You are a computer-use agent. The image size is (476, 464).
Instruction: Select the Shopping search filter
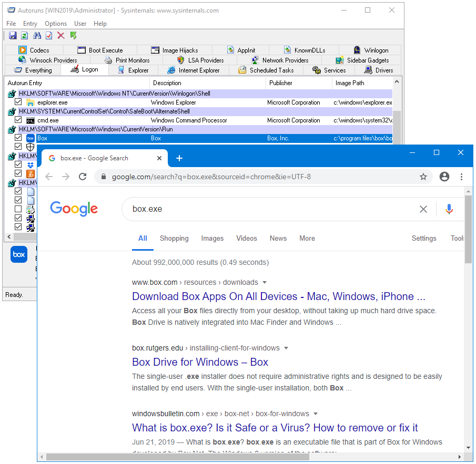pos(174,239)
